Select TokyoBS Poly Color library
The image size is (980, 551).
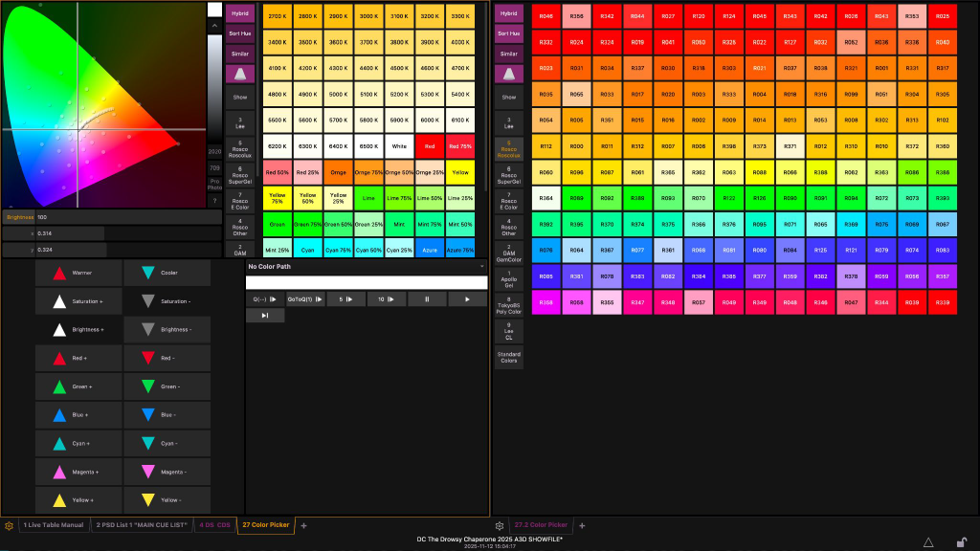pos(509,305)
